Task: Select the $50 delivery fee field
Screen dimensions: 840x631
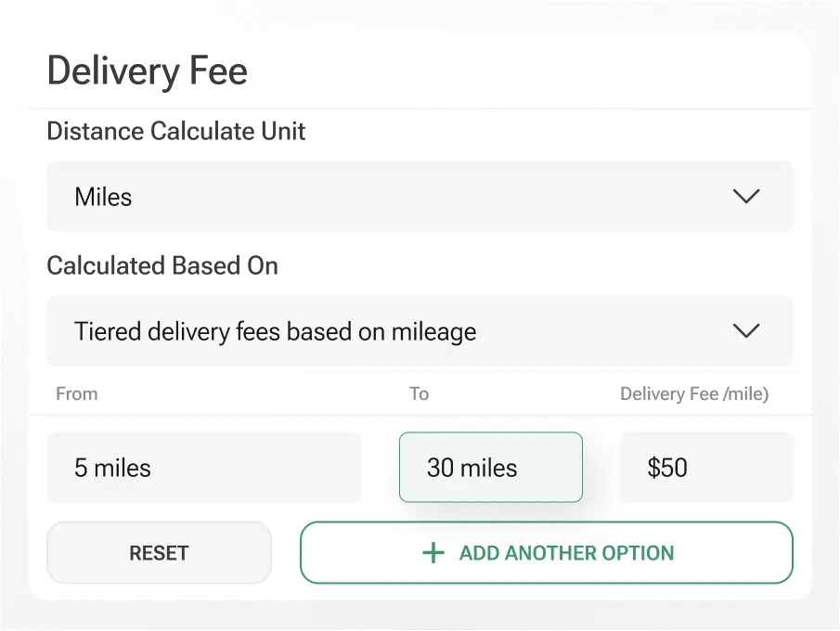Action: coord(706,468)
